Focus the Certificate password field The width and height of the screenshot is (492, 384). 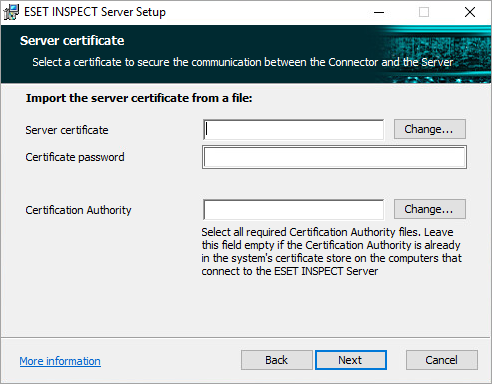(334, 157)
